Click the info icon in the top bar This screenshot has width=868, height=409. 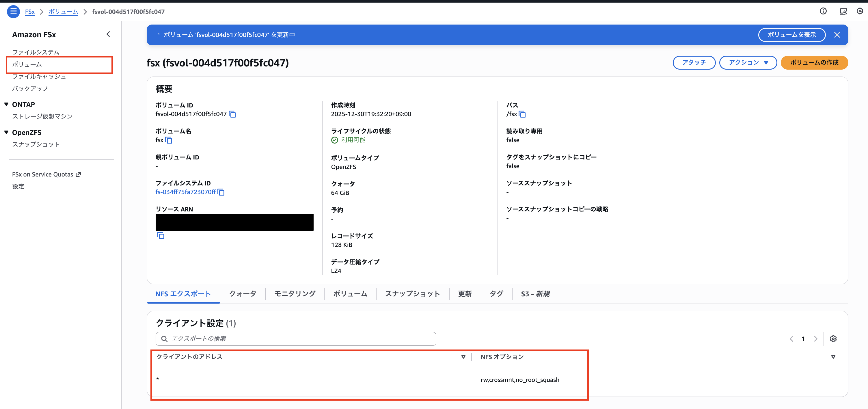tap(823, 11)
